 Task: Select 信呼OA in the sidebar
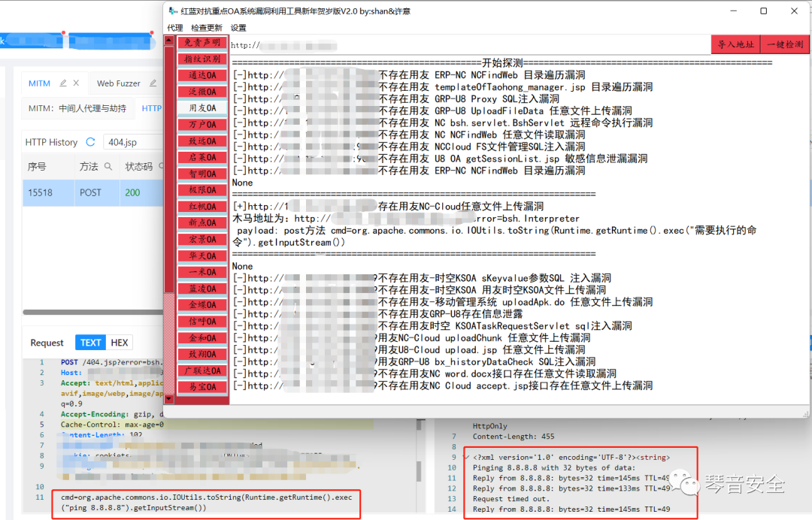pyautogui.click(x=202, y=322)
